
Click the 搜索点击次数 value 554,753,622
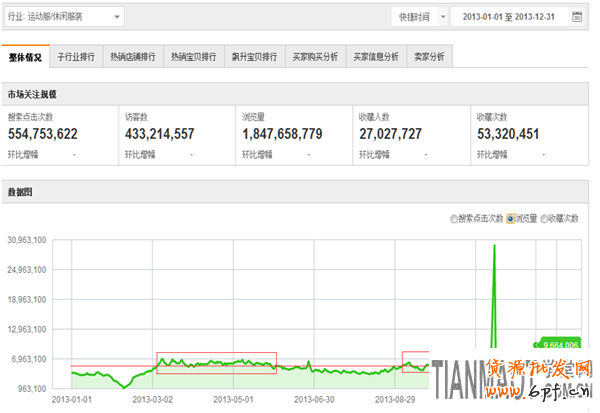43,133
